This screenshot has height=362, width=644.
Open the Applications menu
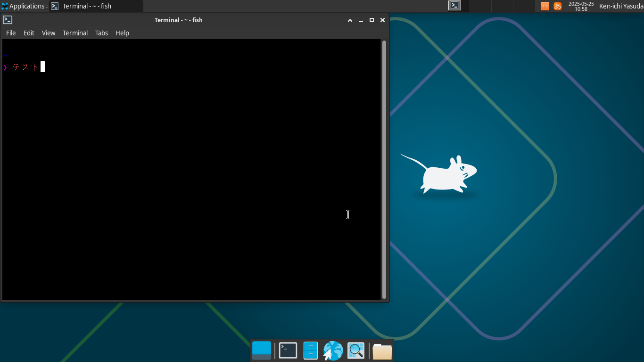[26, 6]
